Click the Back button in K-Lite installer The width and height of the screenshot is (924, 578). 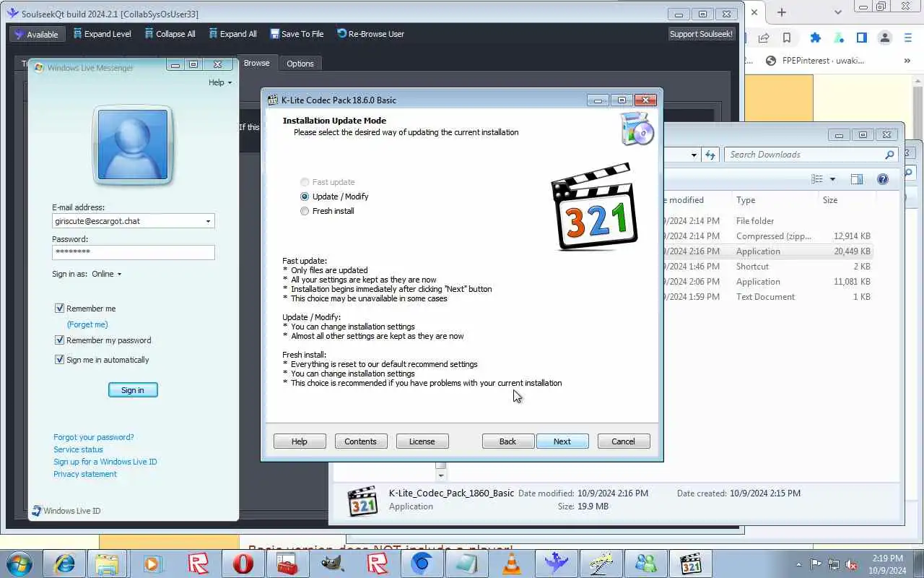click(x=508, y=441)
